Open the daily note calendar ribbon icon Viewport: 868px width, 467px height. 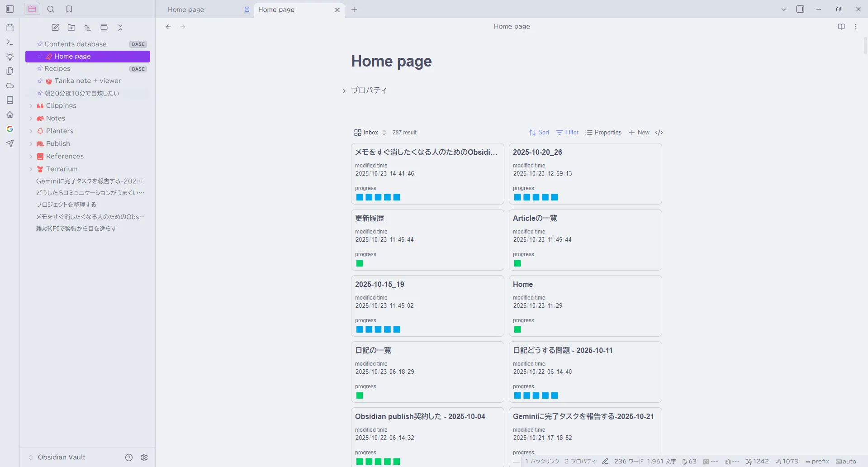point(10,28)
